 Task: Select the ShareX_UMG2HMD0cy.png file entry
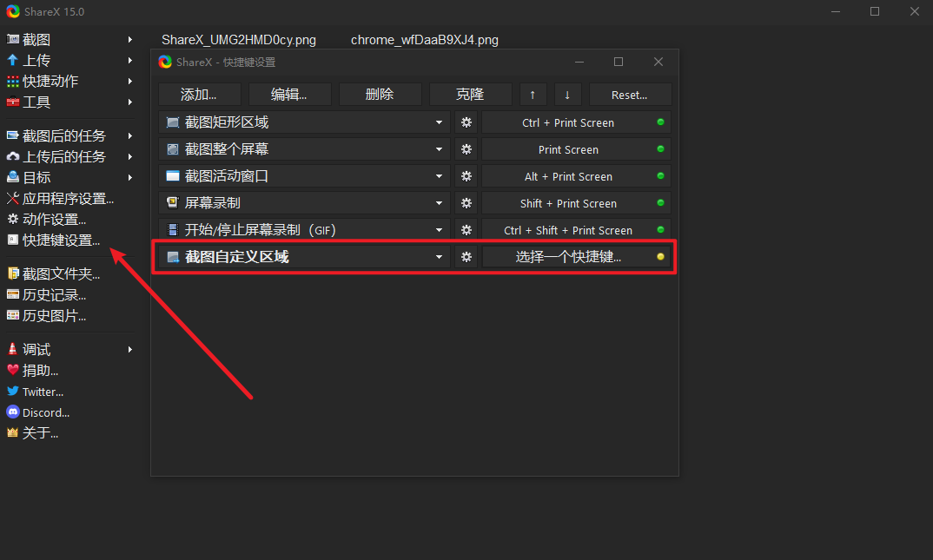click(239, 40)
